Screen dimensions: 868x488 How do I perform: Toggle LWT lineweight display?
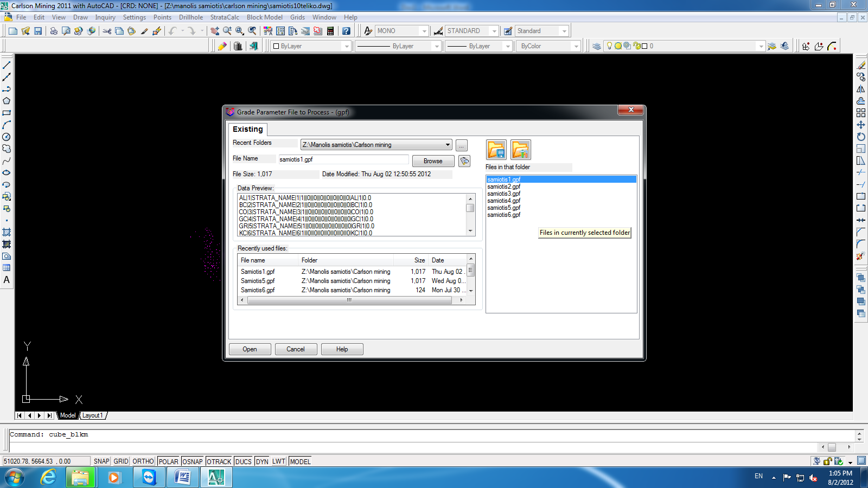coord(279,461)
